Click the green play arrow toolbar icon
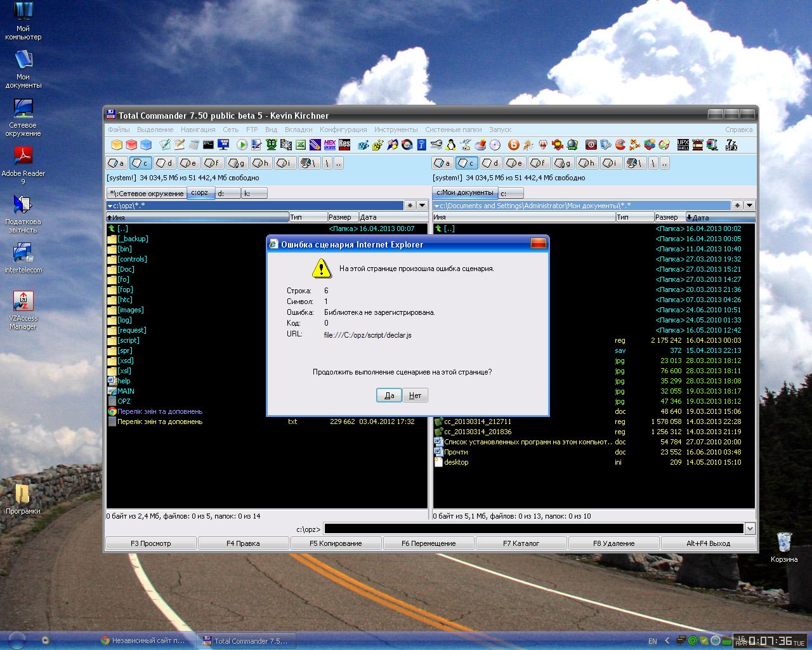 coord(242,145)
